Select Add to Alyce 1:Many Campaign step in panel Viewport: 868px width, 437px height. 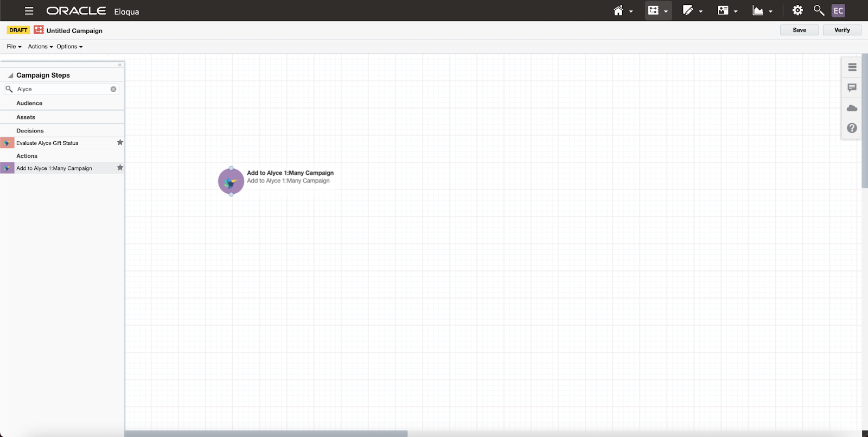pyautogui.click(x=62, y=168)
